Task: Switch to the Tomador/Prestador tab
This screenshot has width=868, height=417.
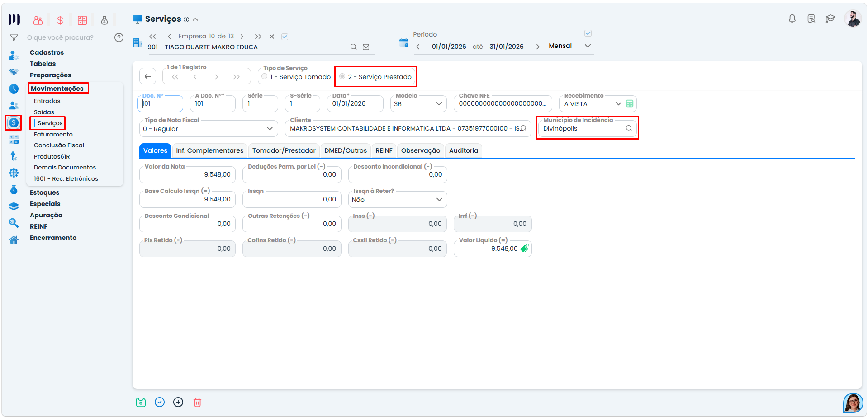Action: [x=284, y=150]
